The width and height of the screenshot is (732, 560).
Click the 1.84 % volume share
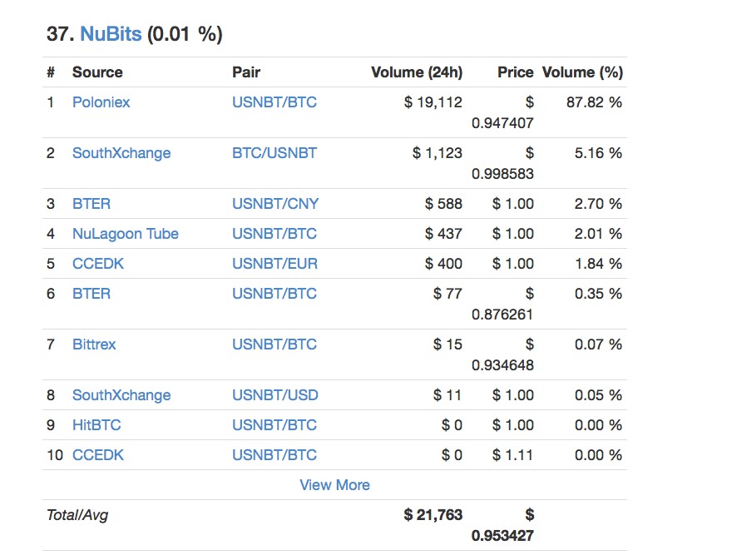tap(598, 264)
